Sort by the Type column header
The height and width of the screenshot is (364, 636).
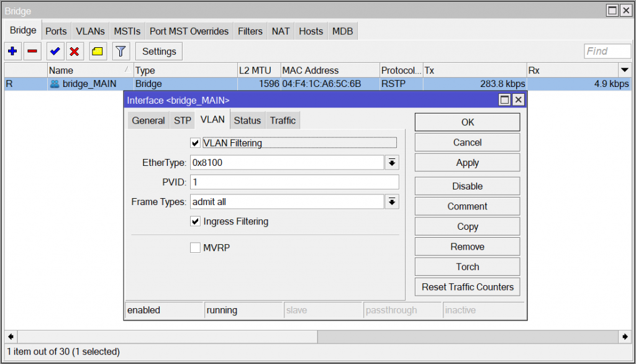tap(185, 70)
